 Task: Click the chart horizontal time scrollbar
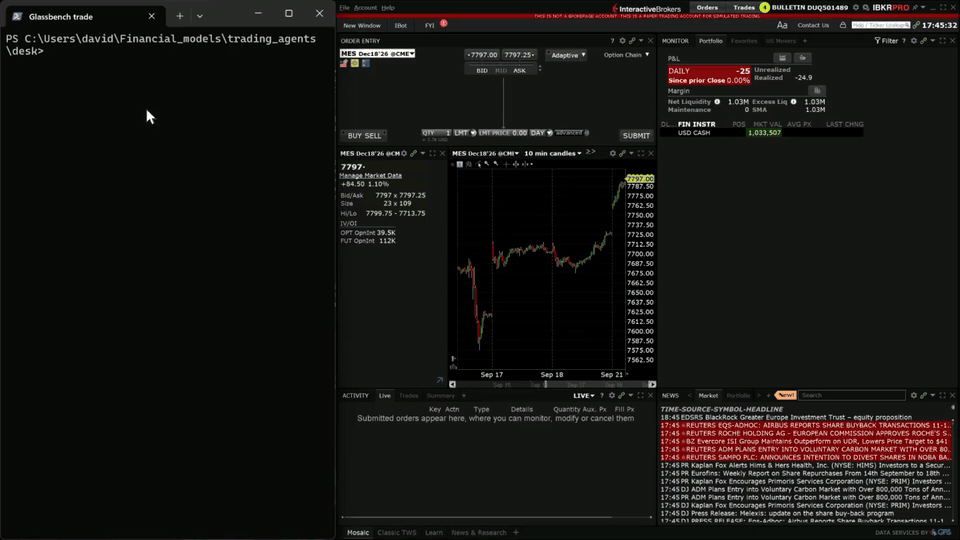click(552, 384)
